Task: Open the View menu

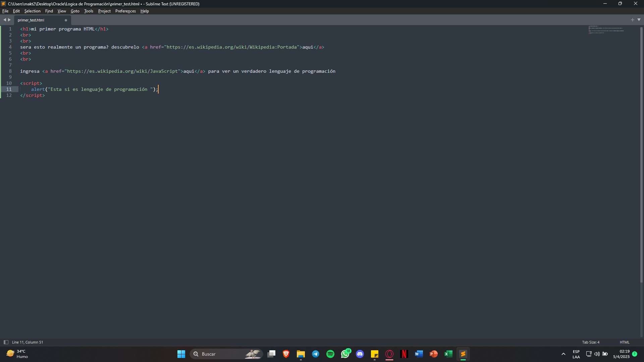Action: (x=62, y=11)
